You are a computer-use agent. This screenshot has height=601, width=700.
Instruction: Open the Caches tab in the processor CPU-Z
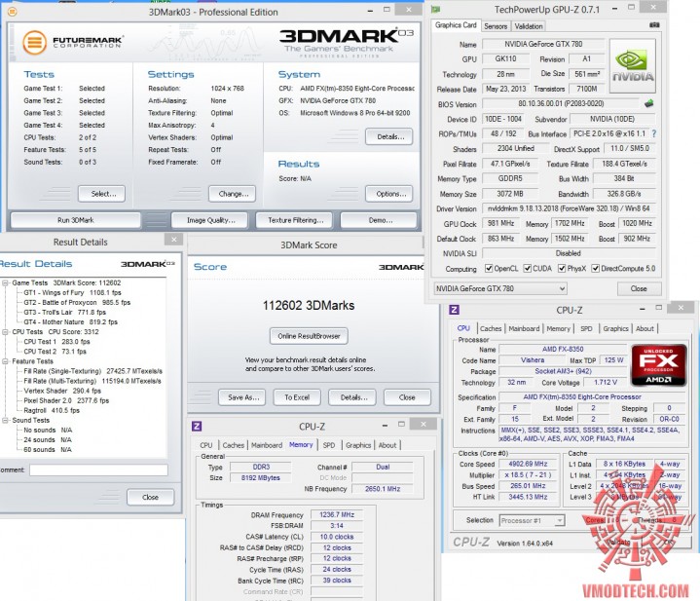(x=491, y=328)
